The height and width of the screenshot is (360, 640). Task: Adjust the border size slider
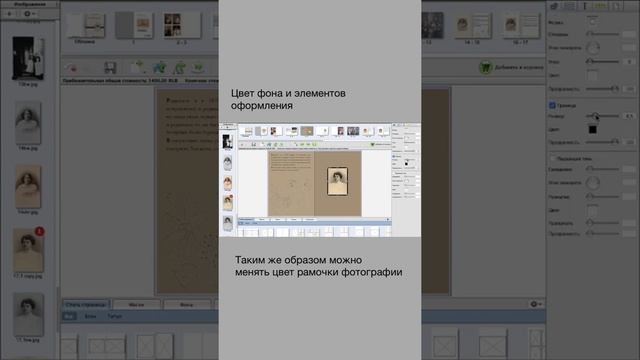602,116
